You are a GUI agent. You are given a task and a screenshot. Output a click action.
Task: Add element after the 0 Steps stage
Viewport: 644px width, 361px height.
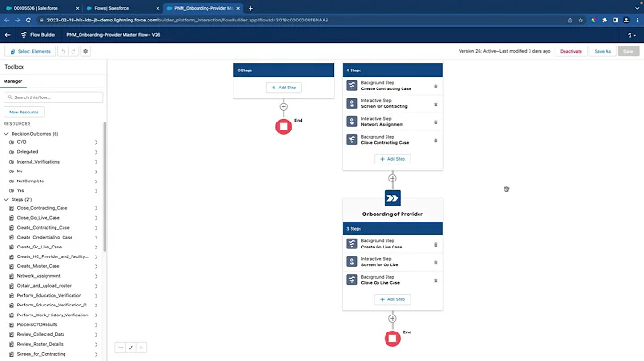coord(284,106)
